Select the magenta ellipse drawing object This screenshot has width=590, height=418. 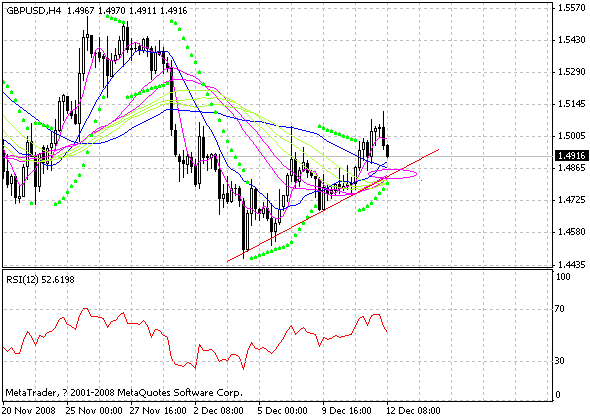click(x=392, y=174)
